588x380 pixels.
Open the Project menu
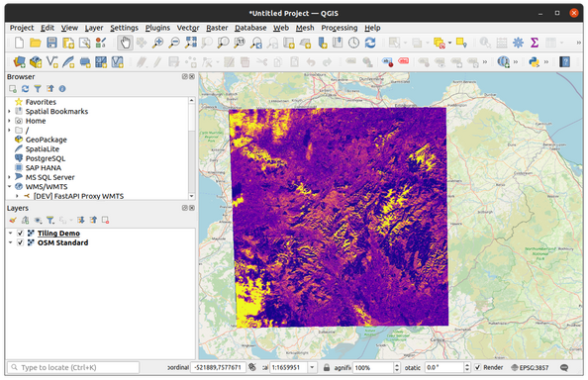(22, 28)
